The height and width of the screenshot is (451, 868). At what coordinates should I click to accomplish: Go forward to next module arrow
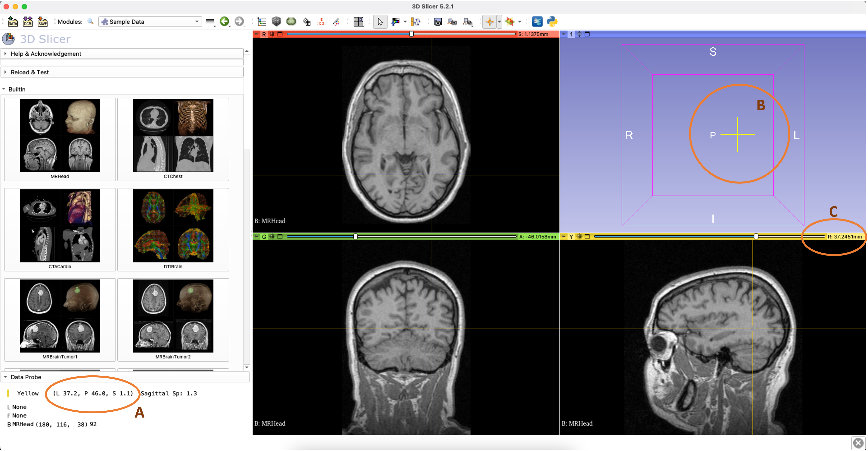coord(239,22)
